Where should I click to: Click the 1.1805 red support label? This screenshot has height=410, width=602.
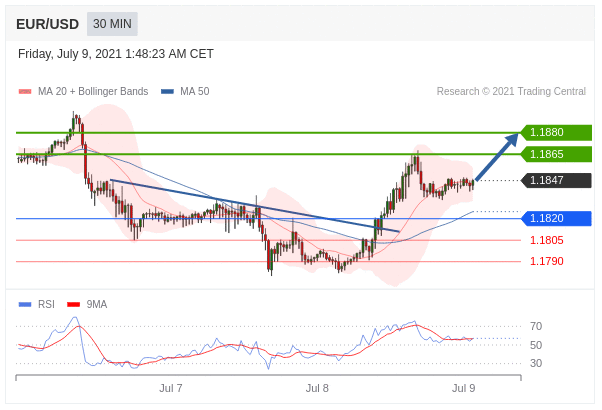click(x=546, y=240)
